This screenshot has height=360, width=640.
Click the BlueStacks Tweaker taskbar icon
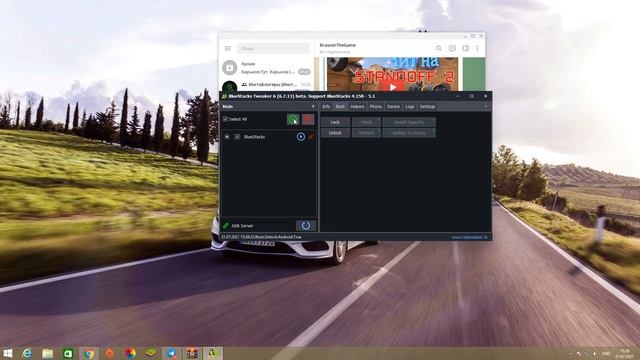(213, 353)
